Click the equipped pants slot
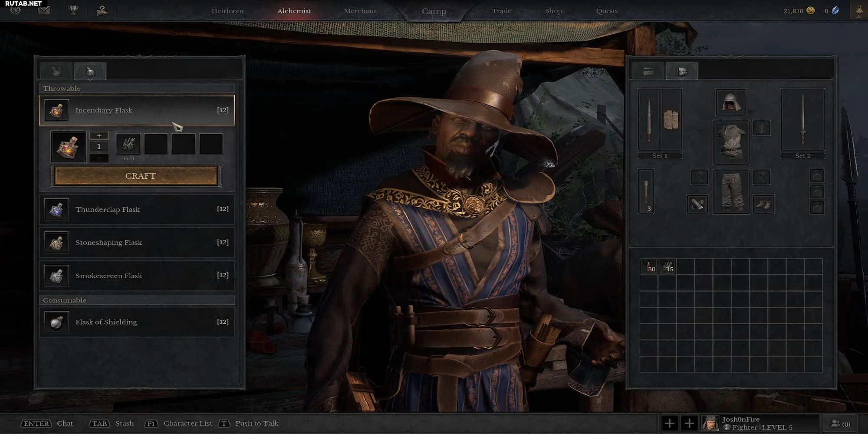This screenshot has height=434, width=868. [x=731, y=191]
